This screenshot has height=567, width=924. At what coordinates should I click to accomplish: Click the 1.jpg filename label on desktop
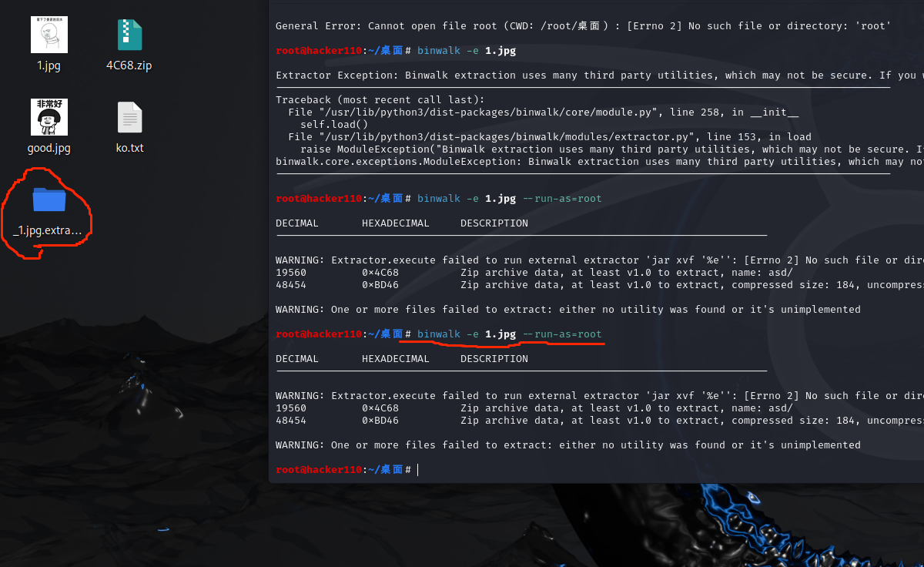49,65
